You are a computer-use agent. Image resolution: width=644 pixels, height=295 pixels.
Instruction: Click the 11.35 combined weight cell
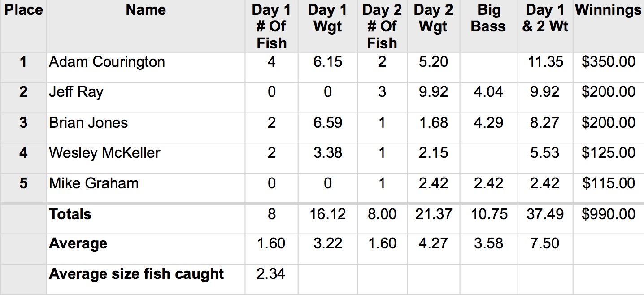(545, 62)
